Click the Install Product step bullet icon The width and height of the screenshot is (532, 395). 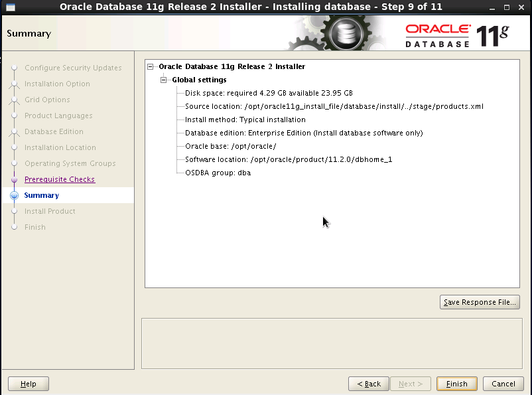click(14, 211)
